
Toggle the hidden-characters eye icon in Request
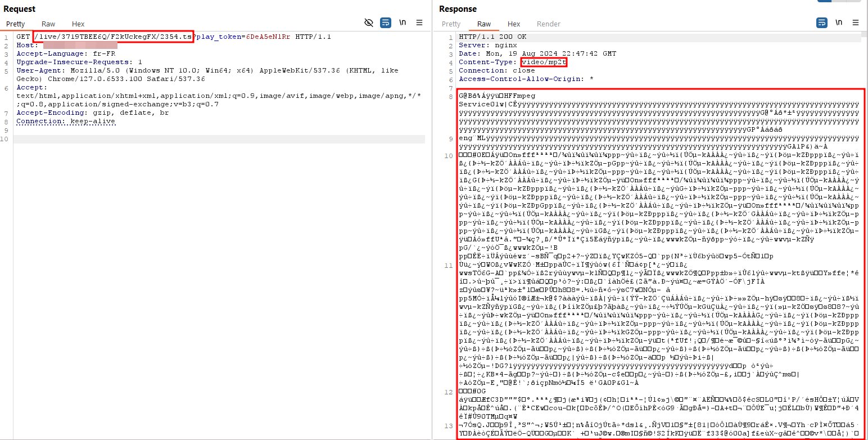[369, 23]
